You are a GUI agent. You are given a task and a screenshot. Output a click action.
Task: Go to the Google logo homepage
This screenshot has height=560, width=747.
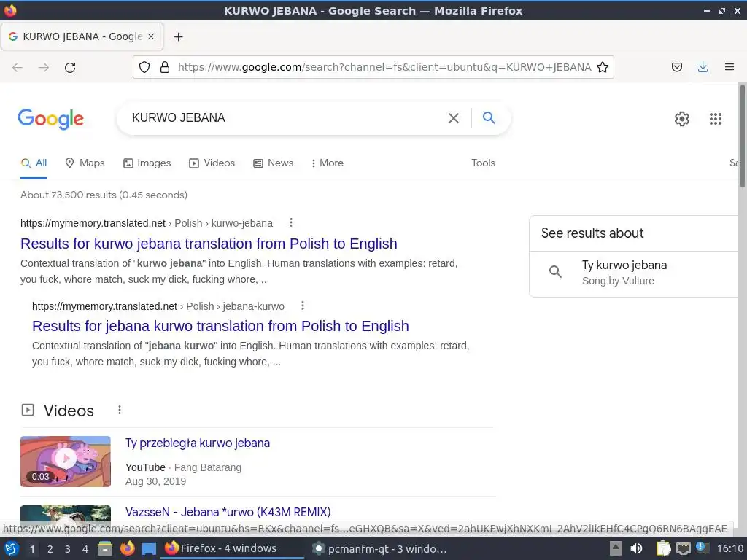pyautogui.click(x=51, y=119)
